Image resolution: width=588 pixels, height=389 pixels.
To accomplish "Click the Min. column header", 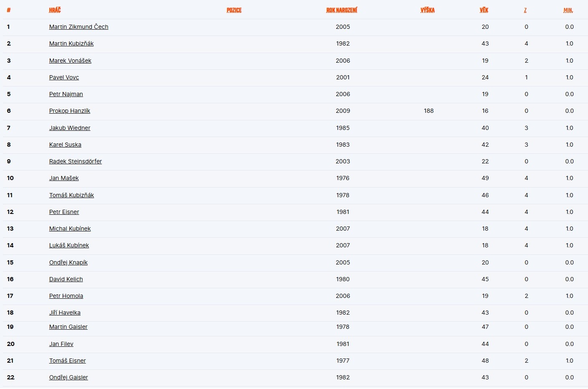I will point(568,10).
